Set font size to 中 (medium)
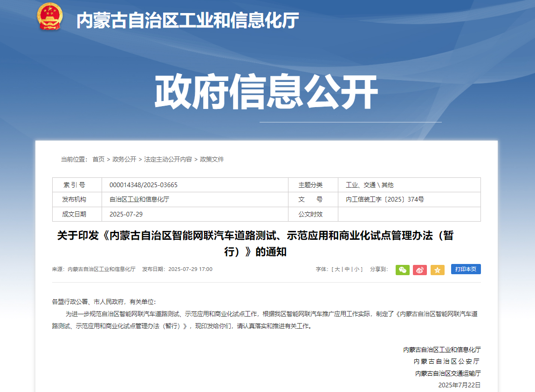Screen dimensions: 535x392 coord(347,269)
